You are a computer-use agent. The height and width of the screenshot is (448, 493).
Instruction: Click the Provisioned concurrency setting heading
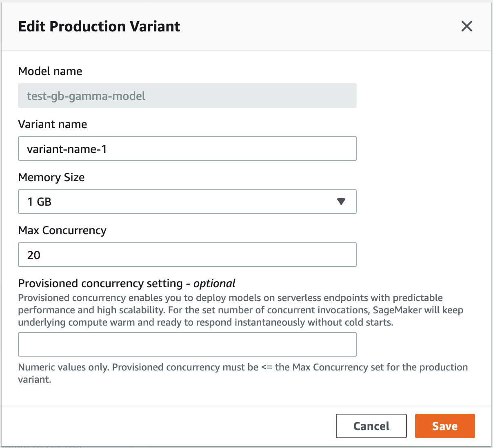(x=100, y=283)
